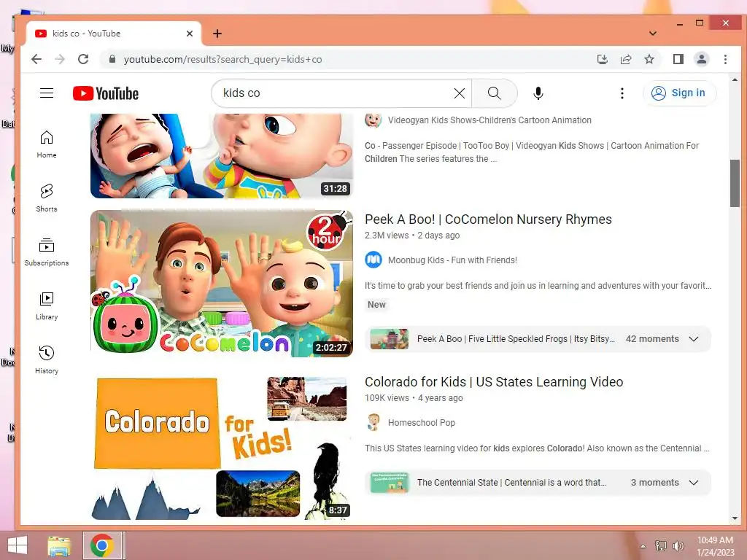
Task: Click the magnifier search button
Action: coord(495,93)
